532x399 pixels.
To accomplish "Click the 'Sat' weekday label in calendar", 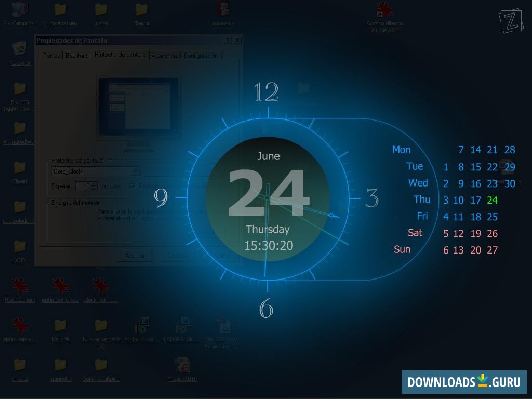I will click(415, 233).
